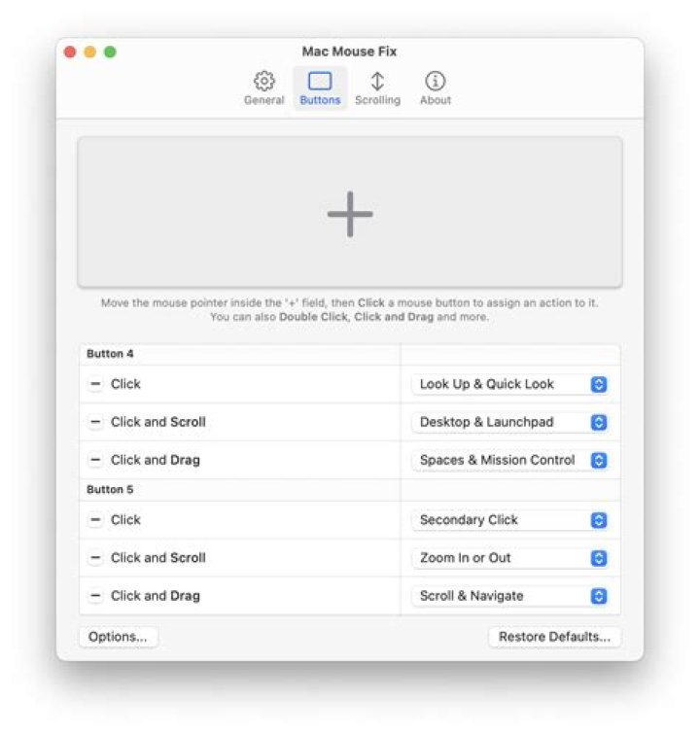Open the Scroll & Navigate dropdown
700x735 pixels.
[510, 596]
